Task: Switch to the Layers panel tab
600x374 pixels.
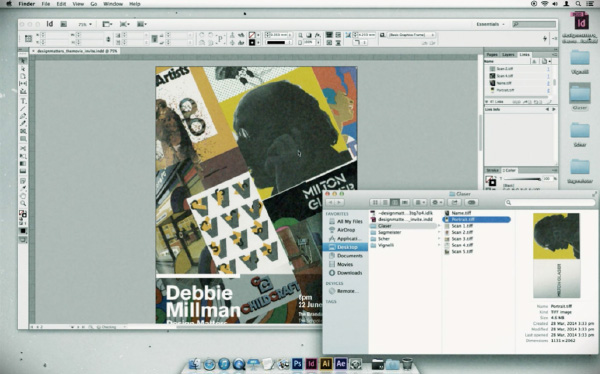Action: [508, 55]
